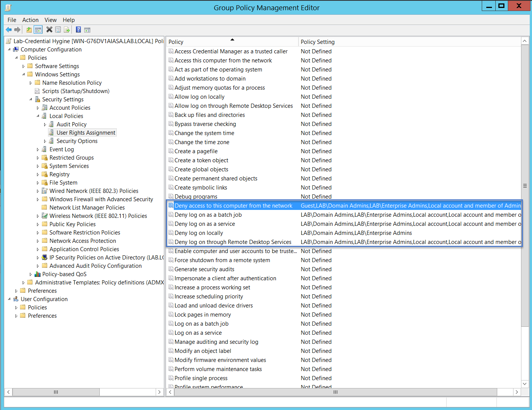The image size is (532, 410).
Task: Click the tree pane horizontal scrollbar thumb
Action: [56, 392]
